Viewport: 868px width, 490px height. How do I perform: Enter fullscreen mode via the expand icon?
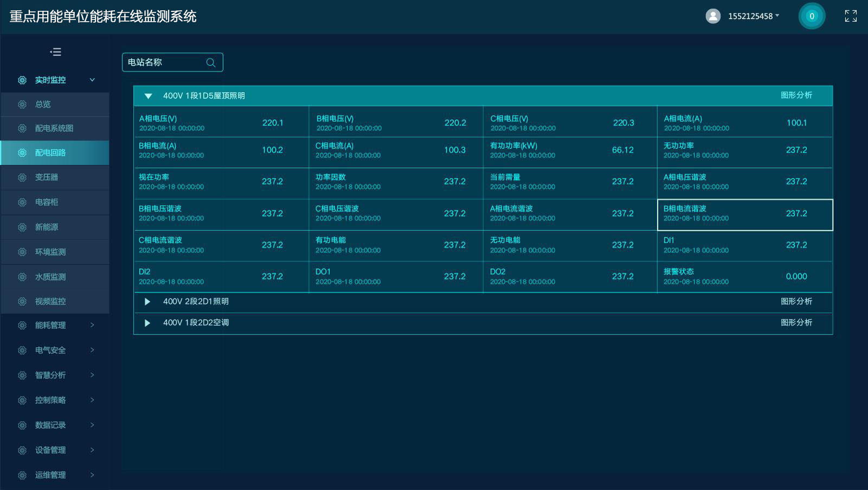[x=851, y=16]
